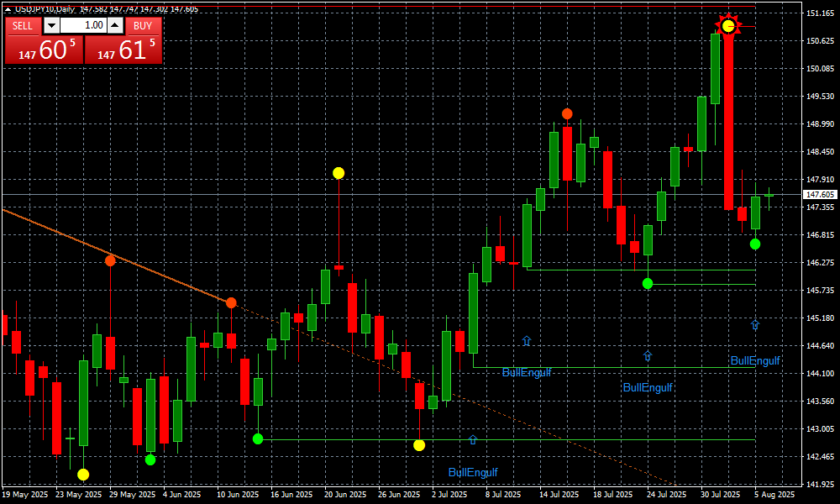Click the blue up arrow above the bottom-most BullEngulf label
This screenshot has height=504, width=840.
tap(473, 439)
